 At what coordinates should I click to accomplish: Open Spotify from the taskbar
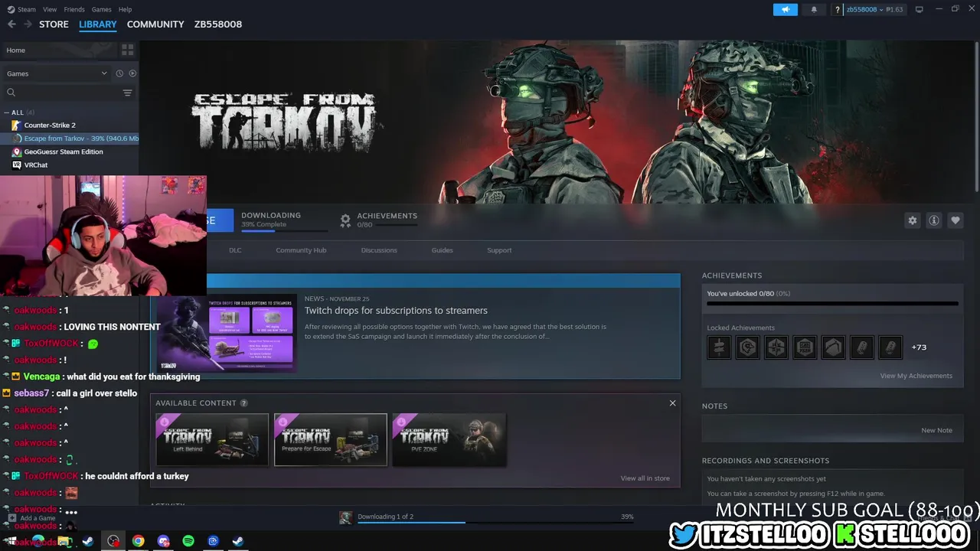point(188,541)
